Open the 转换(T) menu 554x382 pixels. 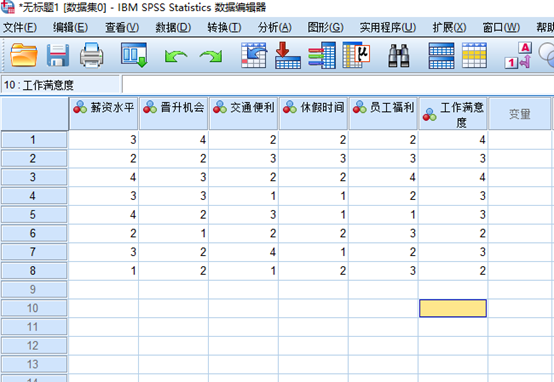pos(224,27)
